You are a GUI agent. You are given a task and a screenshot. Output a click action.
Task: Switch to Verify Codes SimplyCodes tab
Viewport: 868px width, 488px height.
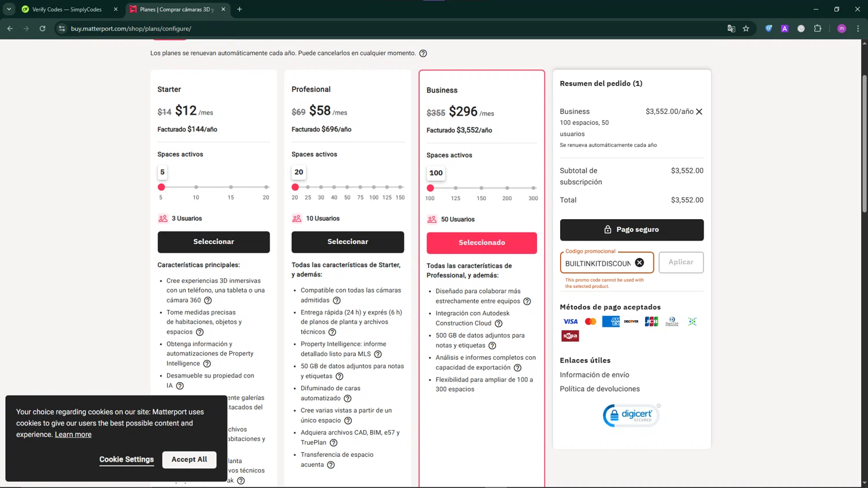pos(67,9)
